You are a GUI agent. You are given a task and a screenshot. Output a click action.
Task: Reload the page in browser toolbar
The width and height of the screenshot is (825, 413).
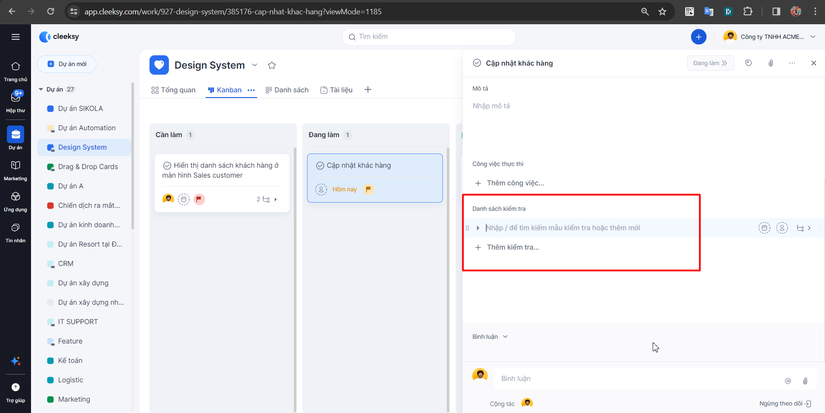tap(51, 11)
